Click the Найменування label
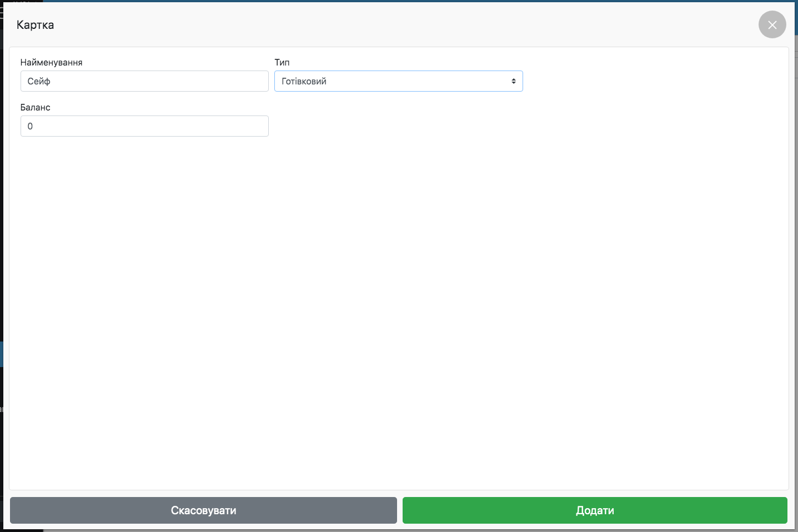The image size is (798, 532). tap(51, 62)
